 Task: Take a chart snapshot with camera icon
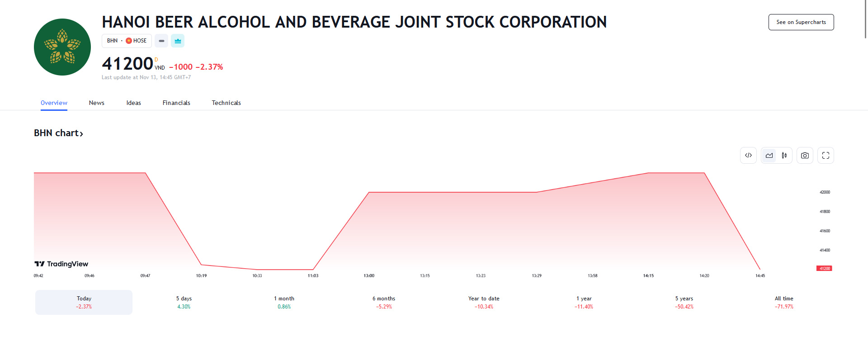[805, 156]
